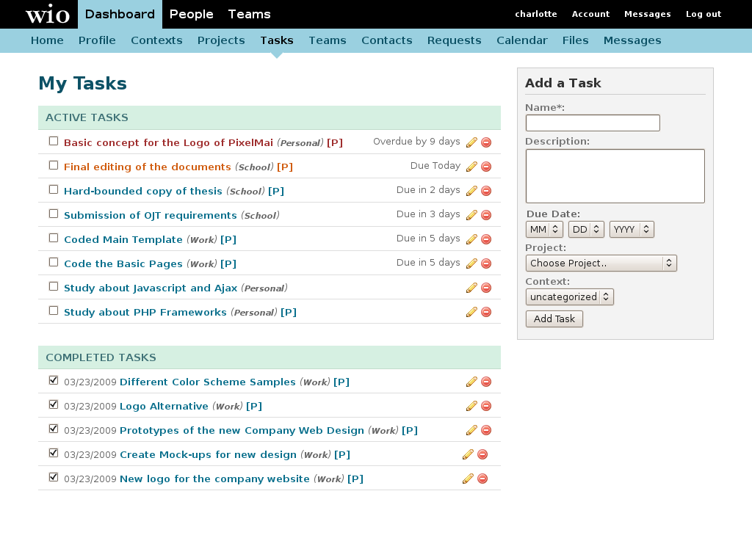The width and height of the screenshot is (752, 560).
Task: Switch to the Teams main tab in black header
Action: pyautogui.click(x=250, y=15)
